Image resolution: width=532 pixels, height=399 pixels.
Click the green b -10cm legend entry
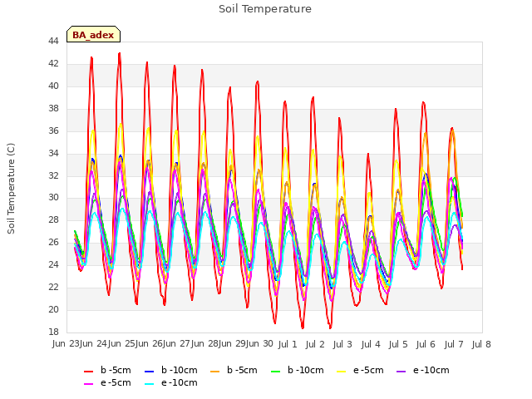point(298,370)
